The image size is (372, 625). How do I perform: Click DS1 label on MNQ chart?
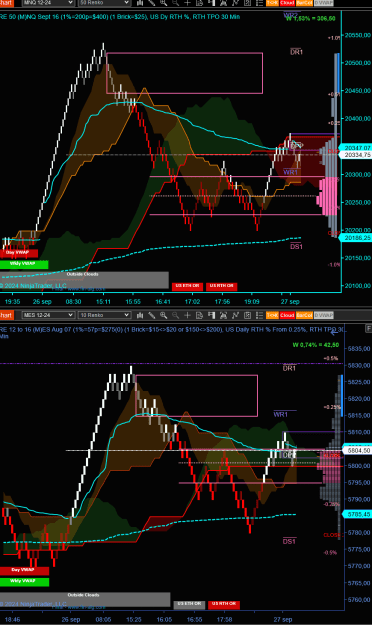coord(296,246)
